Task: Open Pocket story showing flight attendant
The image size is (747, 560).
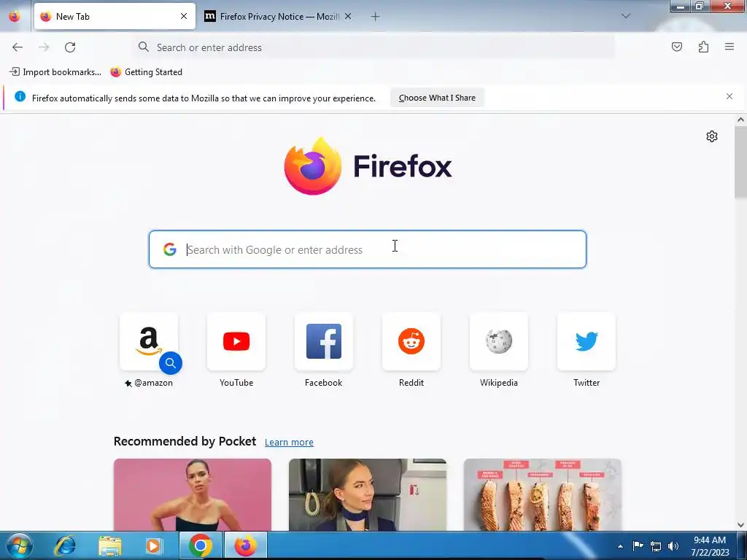Action: (x=368, y=495)
